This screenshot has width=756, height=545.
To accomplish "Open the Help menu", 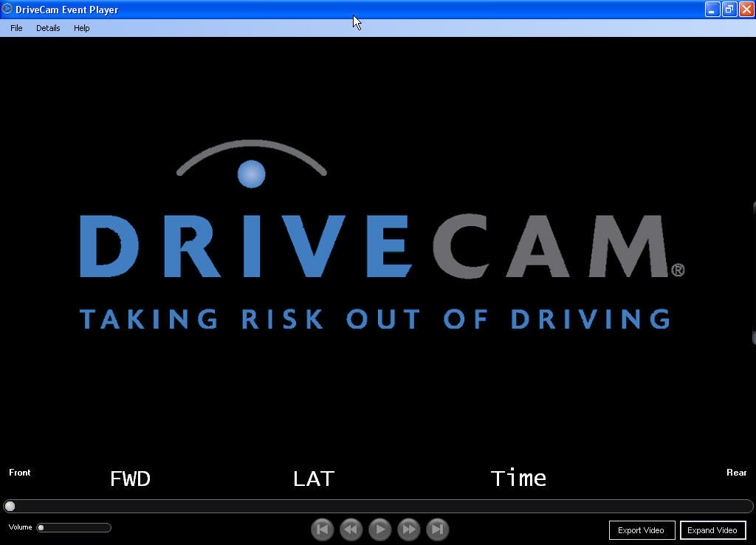I will (81, 28).
